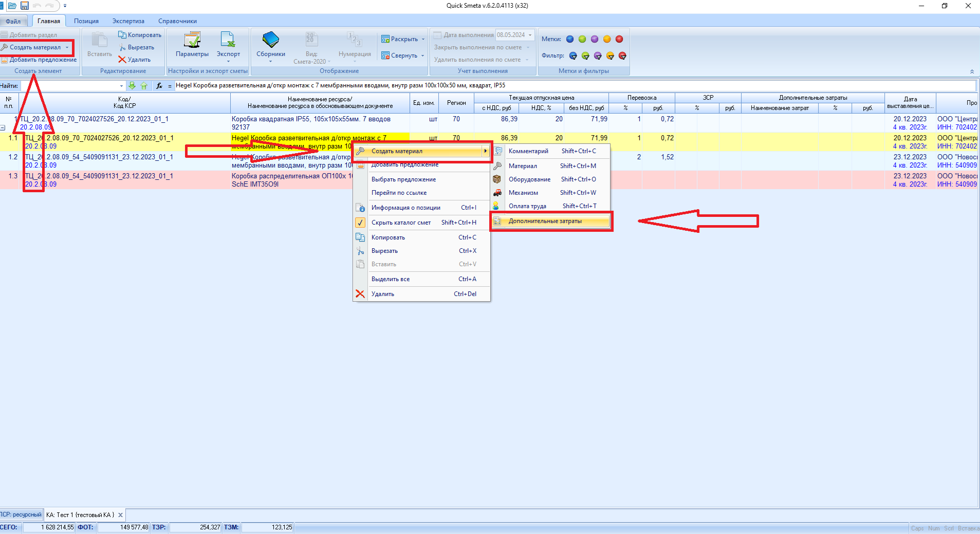Click the Ед. изм. column header
Viewport: 980px width, 534px height.
coord(424,103)
